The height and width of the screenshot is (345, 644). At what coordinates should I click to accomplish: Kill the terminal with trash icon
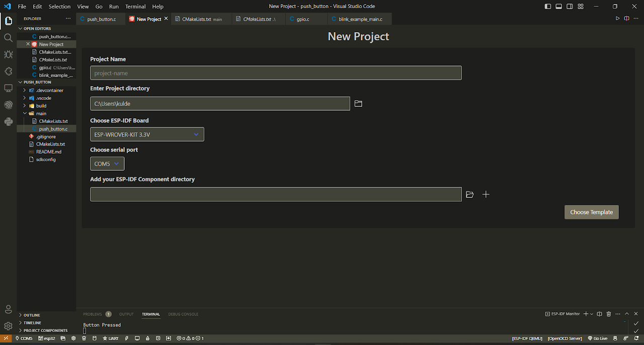tap(608, 314)
